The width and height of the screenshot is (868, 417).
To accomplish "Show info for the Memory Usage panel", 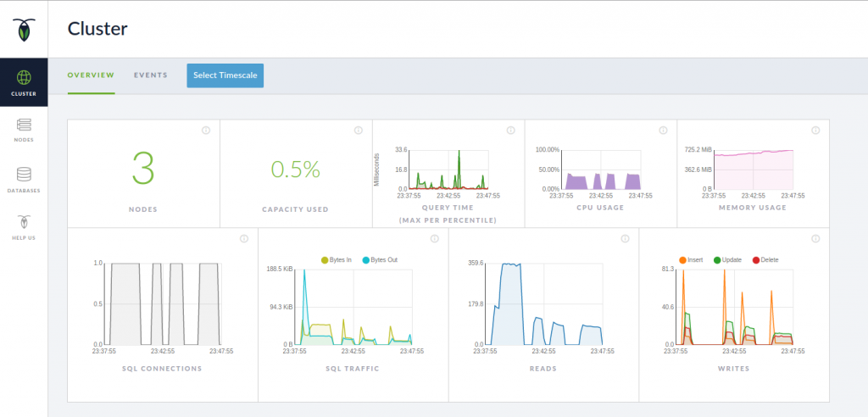I will pyautogui.click(x=815, y=131).
